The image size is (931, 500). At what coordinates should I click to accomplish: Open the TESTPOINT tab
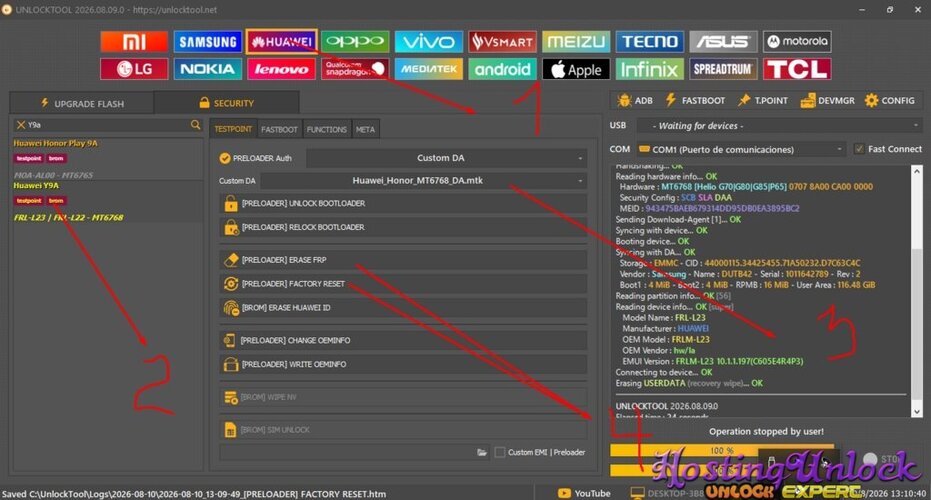coord(233,129)
